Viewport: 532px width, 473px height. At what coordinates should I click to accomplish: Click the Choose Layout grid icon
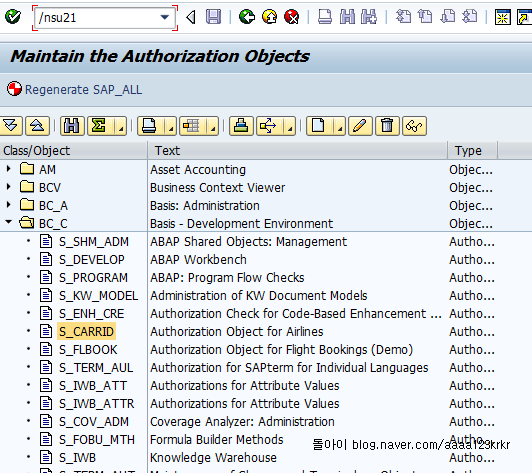click(192, 126)
